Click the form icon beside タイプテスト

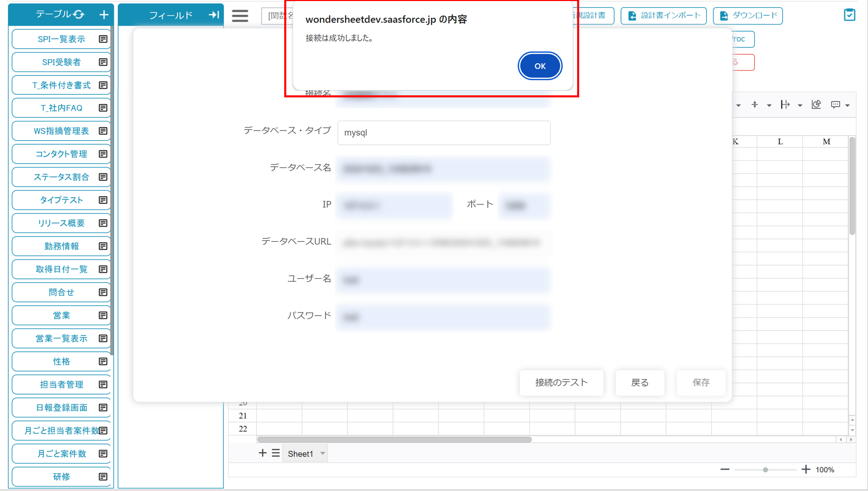(x=103, y=200)
